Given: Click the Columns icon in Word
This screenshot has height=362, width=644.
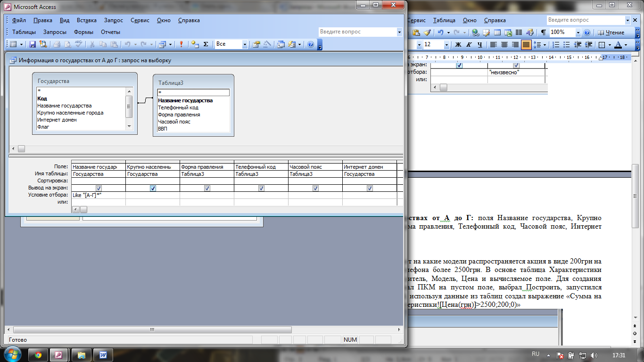Looking at the screenshot, I should 519,33.
